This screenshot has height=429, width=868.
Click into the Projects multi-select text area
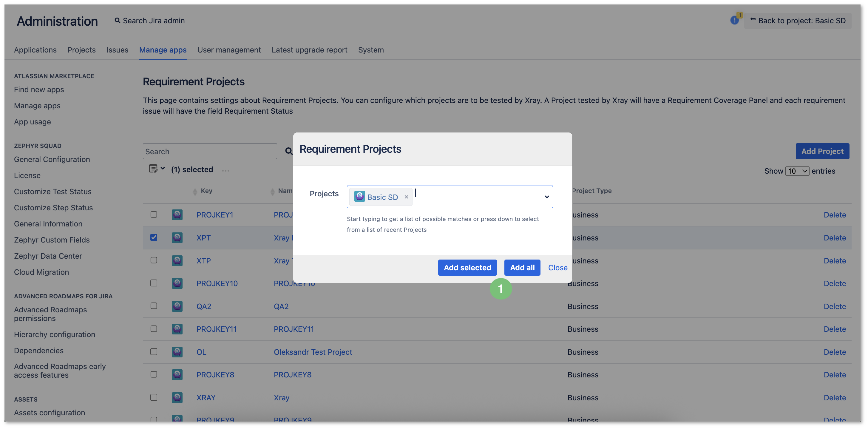point(477,197)
